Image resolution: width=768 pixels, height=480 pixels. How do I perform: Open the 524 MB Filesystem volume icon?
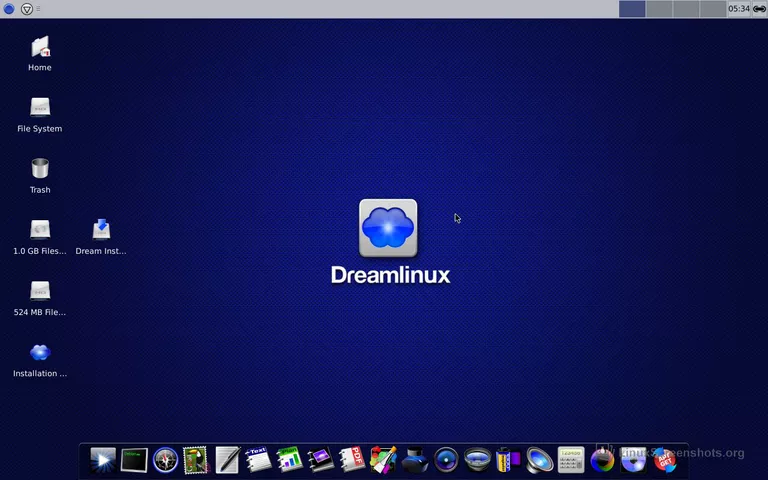[x=40, y=290]
